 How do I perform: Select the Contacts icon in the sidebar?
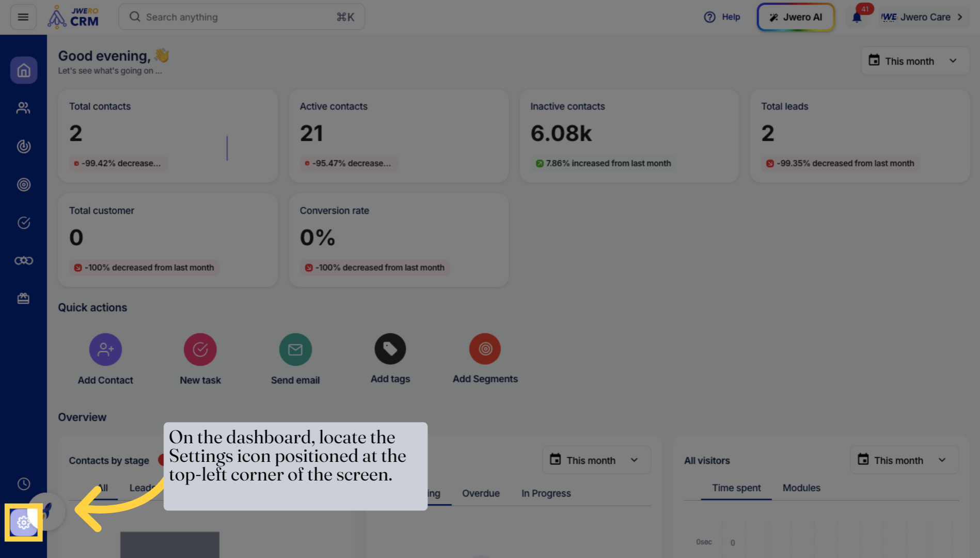(23, 107)
